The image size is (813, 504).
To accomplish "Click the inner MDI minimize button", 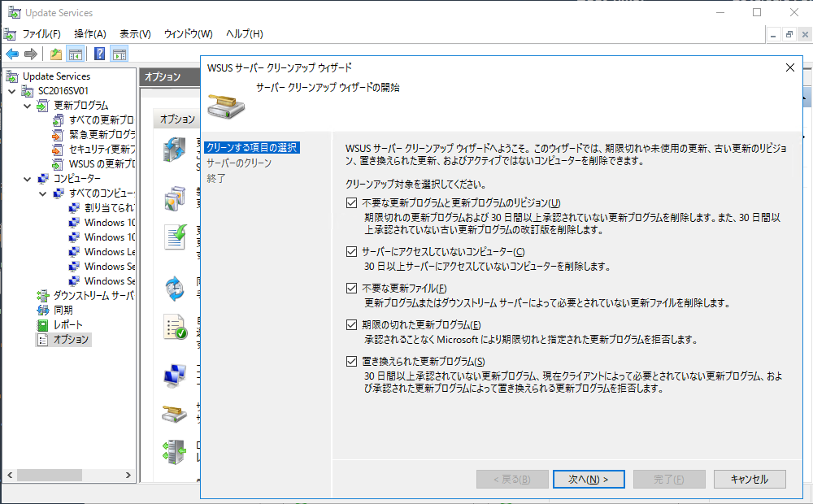I will (x=773, y=35).
